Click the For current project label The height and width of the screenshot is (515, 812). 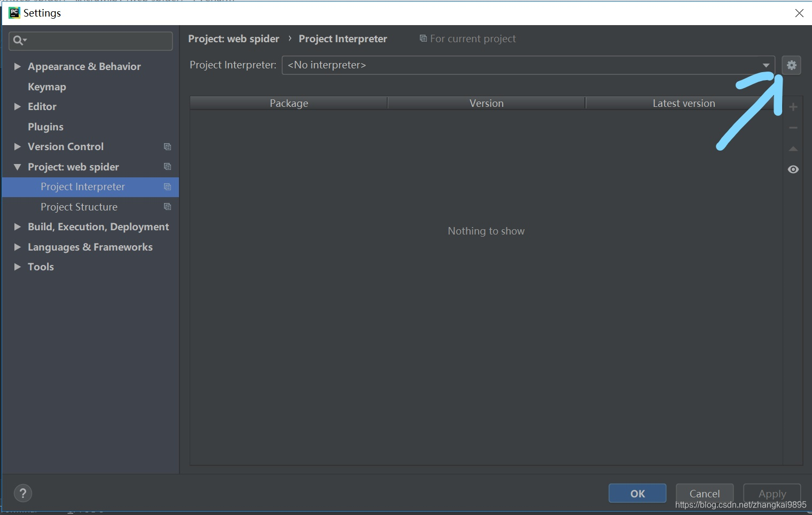(x=473, y=38)
